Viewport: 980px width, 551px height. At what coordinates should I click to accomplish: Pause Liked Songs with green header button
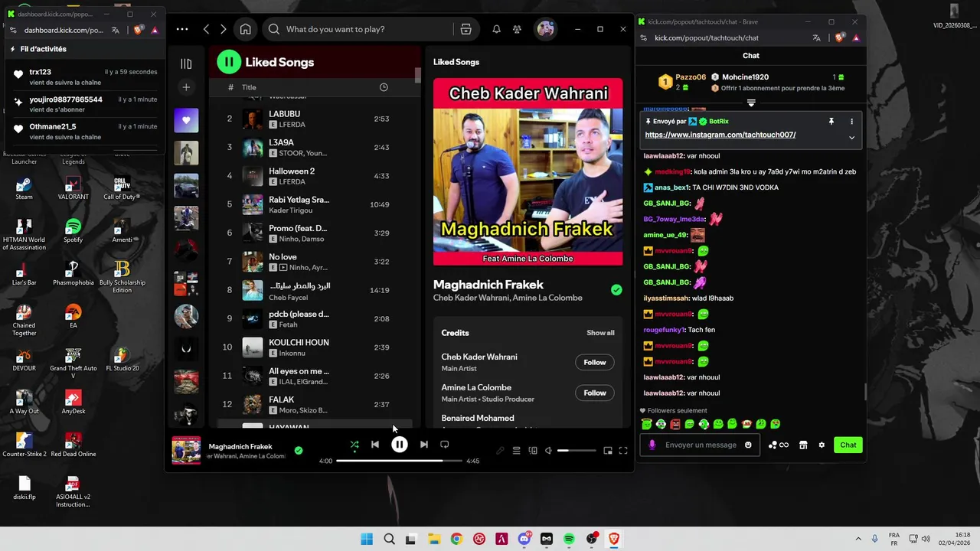coord(229,62)
